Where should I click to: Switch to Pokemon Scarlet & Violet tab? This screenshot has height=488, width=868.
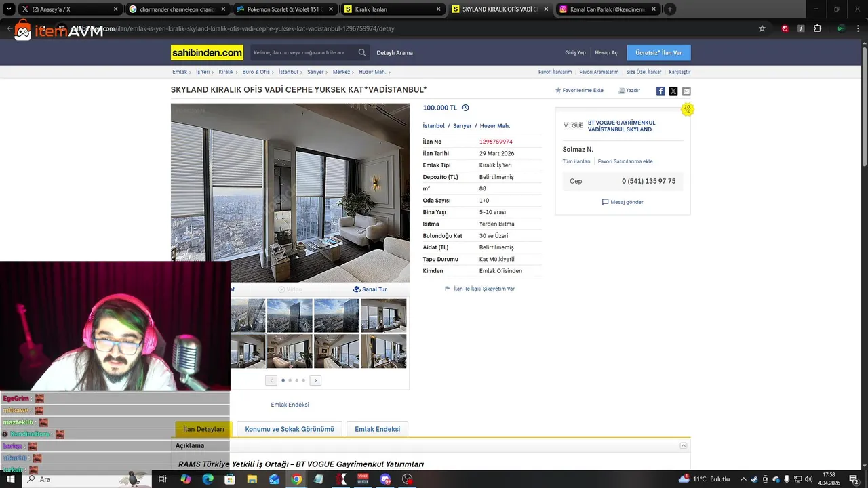click(285, 9)
